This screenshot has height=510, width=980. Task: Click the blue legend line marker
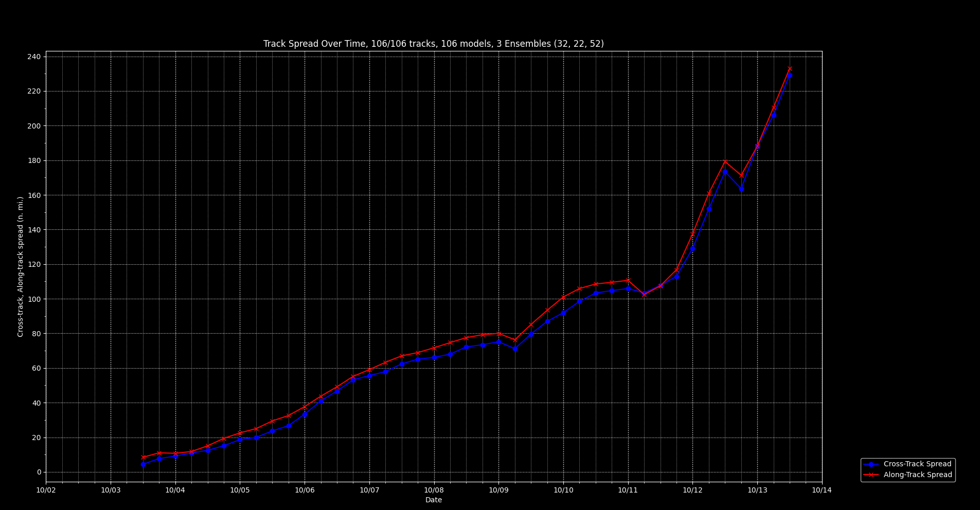pyautogui.click(x=871, y=464)
